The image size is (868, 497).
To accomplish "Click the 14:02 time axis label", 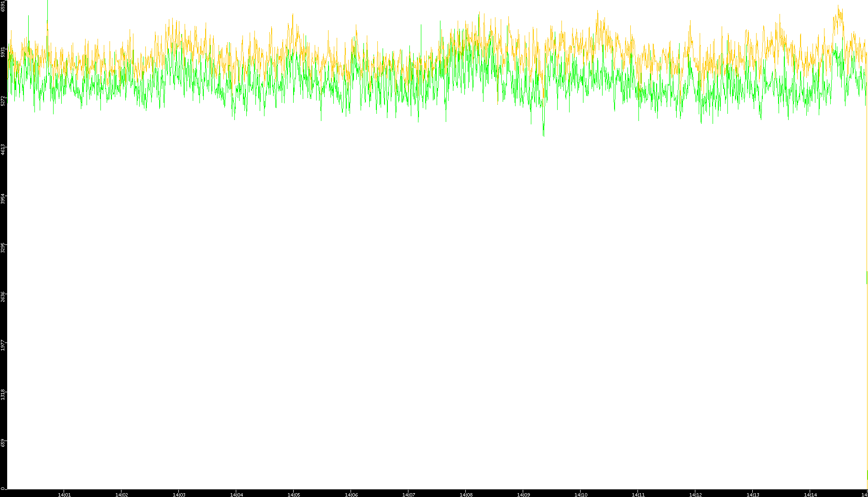I will pos(121,495).
